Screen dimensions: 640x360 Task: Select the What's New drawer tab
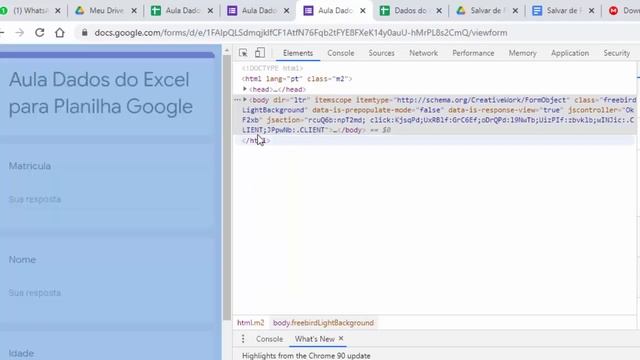[x=315, y=339]
